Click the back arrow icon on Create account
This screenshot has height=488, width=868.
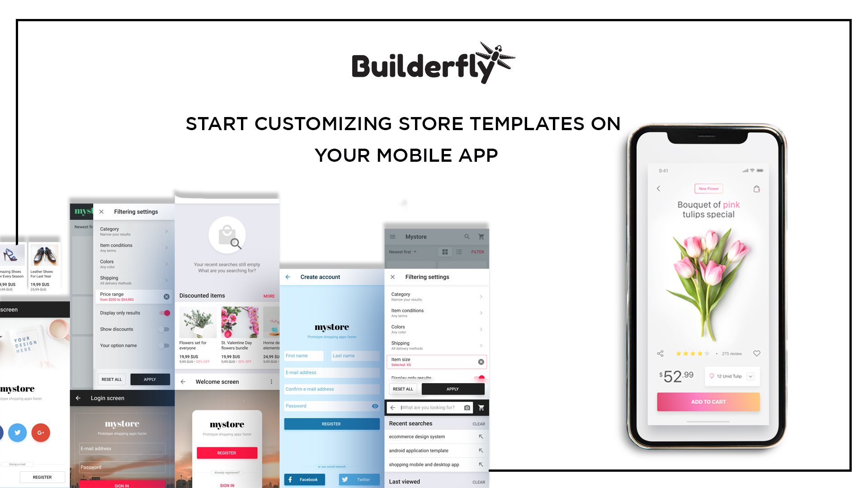pyautogui.click(x=288, y=276)
